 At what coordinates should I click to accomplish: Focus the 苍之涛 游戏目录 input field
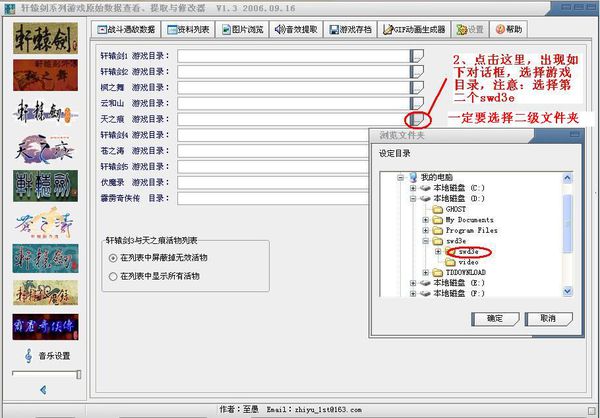pos(273,151)
